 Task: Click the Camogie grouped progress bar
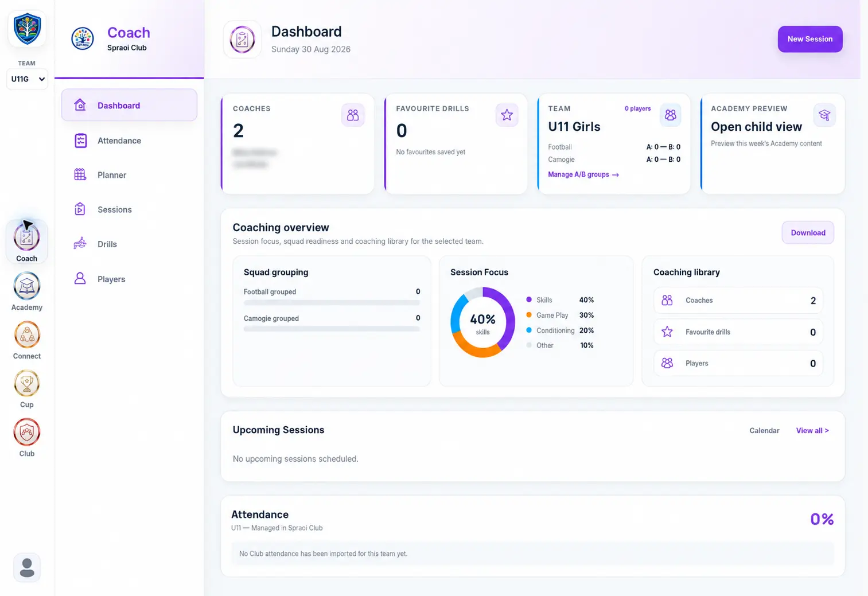click(x=332, y=329)
